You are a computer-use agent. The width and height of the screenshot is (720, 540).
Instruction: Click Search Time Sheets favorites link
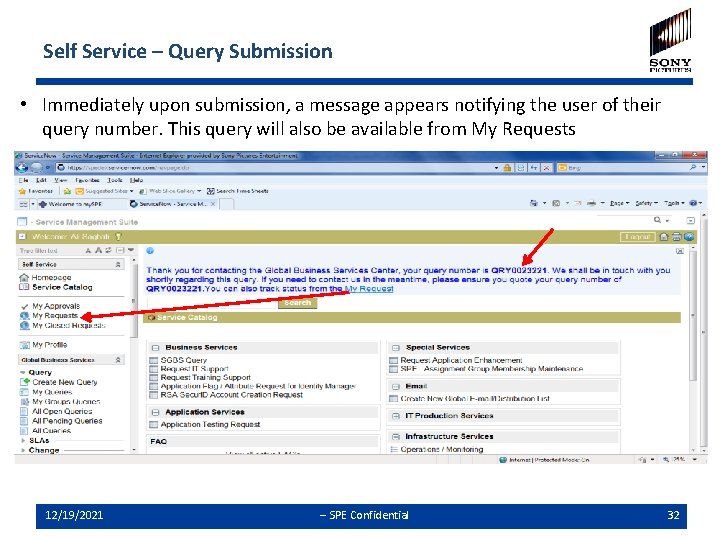(x=237, y=191)
